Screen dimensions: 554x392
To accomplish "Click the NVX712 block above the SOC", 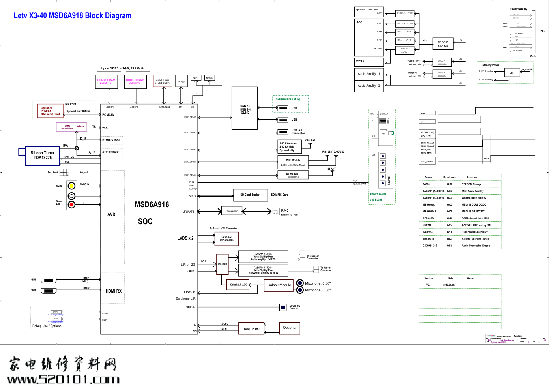I will coord(210,78).
